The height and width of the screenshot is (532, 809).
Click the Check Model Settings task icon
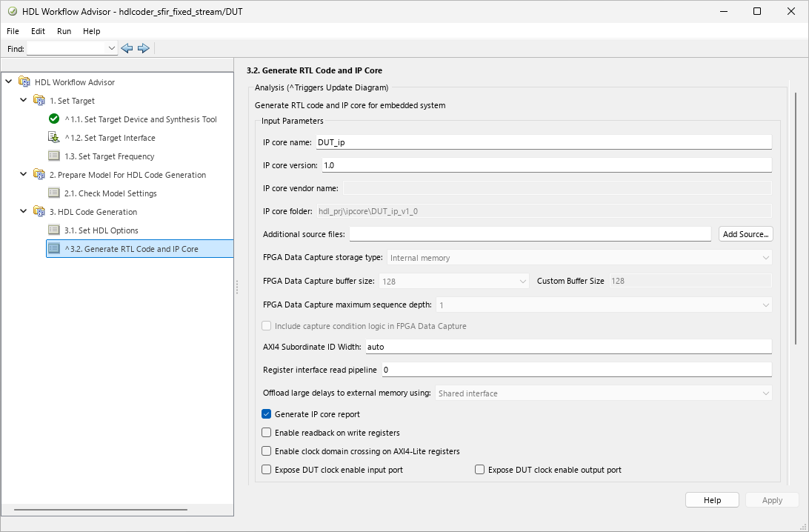[53, 193]
